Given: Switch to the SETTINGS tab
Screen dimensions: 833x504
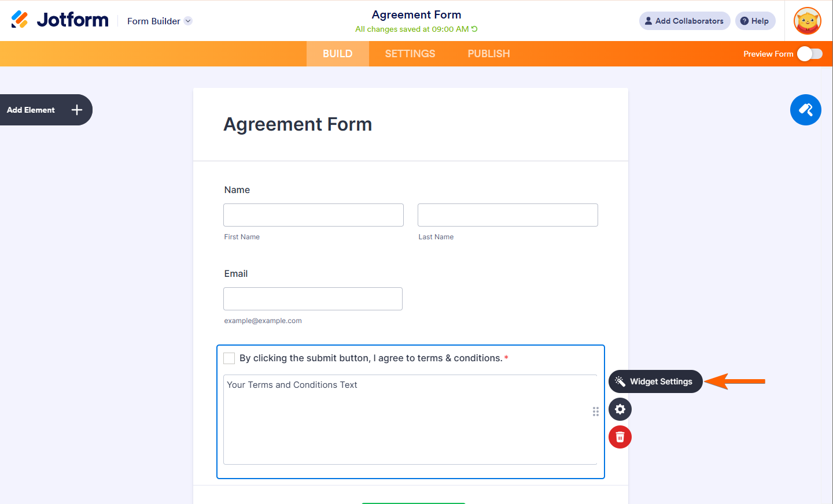Looking at the screenshot, I should 410,54.
